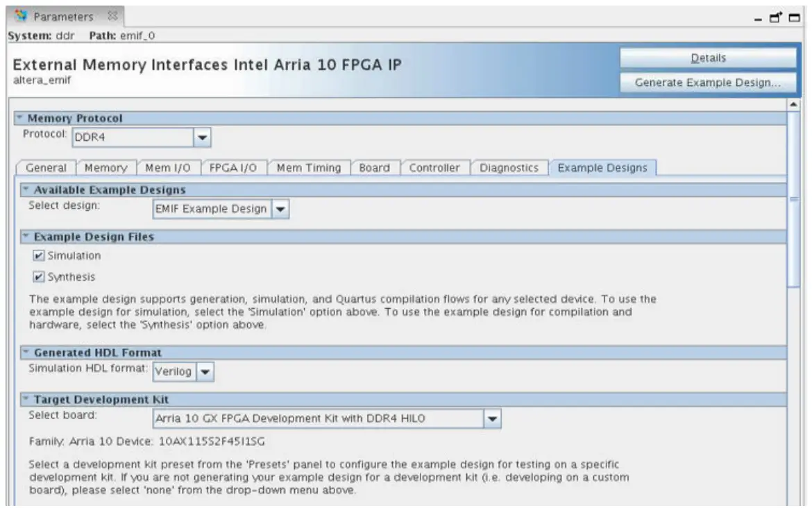Close the Parameters tab

point(112,16)
